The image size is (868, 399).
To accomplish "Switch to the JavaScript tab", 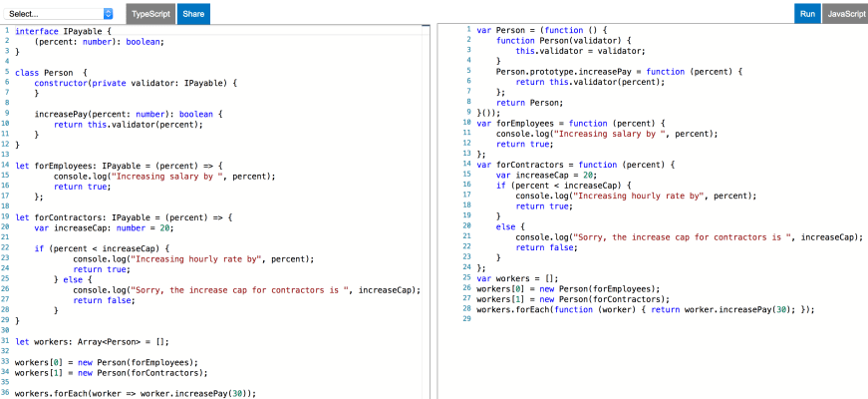I will point(845,14).
